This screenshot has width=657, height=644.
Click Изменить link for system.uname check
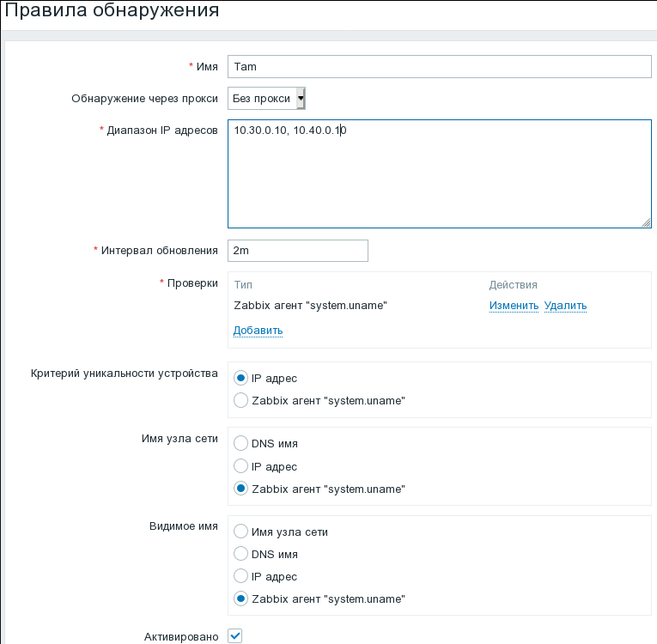click(514, 306)
